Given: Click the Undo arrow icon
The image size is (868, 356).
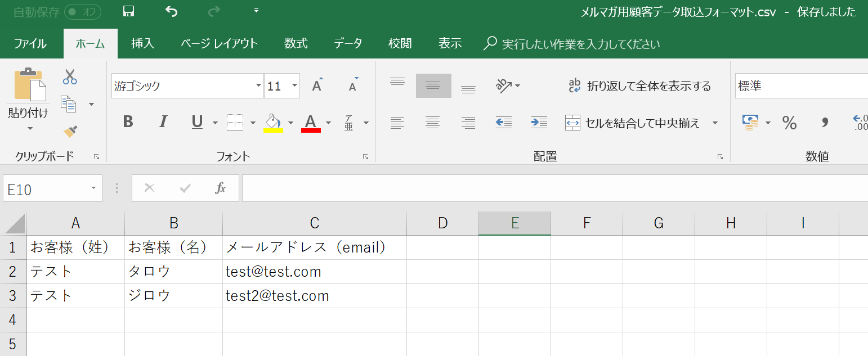Looking at the screenshot, I should tap(172, 12).
